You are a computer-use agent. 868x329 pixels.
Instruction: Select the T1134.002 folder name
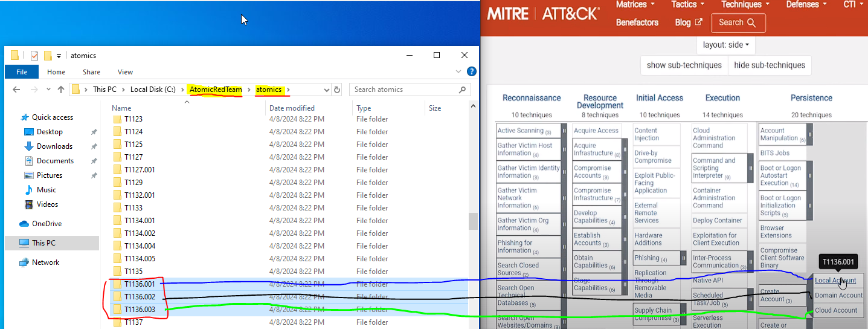tap(140, 233)
